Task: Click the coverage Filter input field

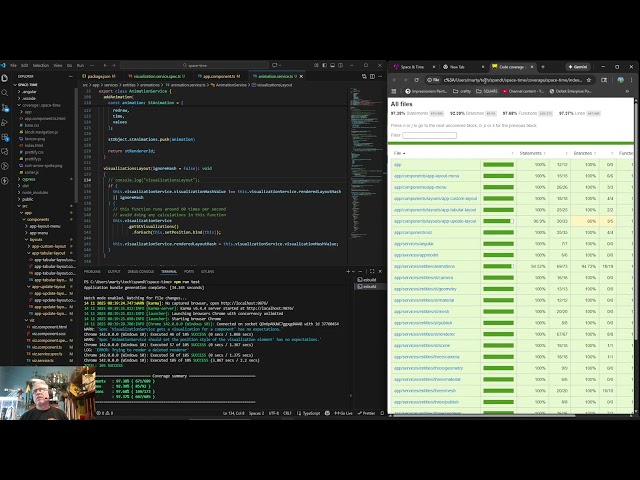Action: (429, 135)
